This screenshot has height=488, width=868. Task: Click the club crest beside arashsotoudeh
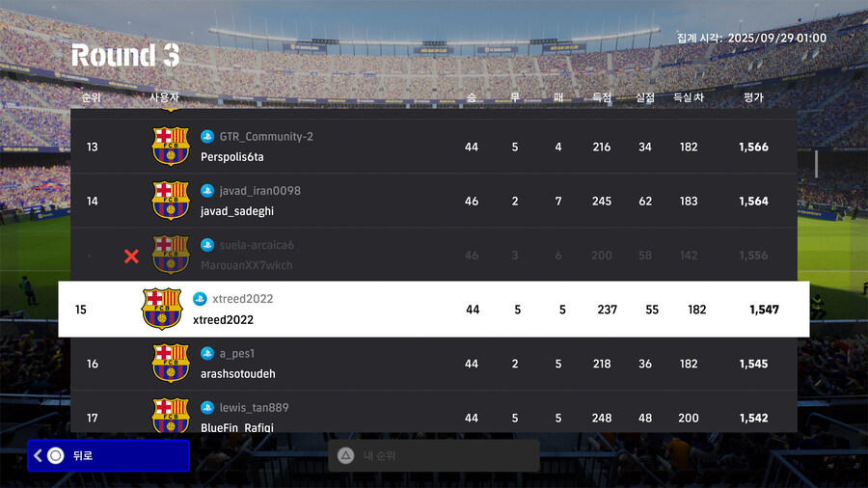(171, 364)
